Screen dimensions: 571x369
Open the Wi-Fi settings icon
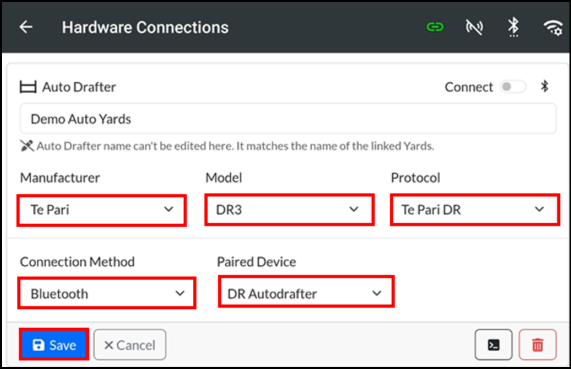coord(553,27)
